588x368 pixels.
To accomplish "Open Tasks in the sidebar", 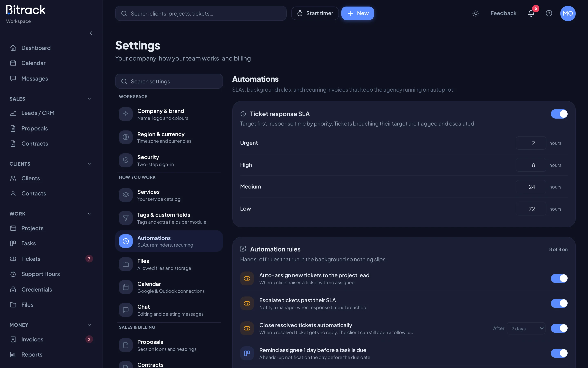I will pos(51,243).
